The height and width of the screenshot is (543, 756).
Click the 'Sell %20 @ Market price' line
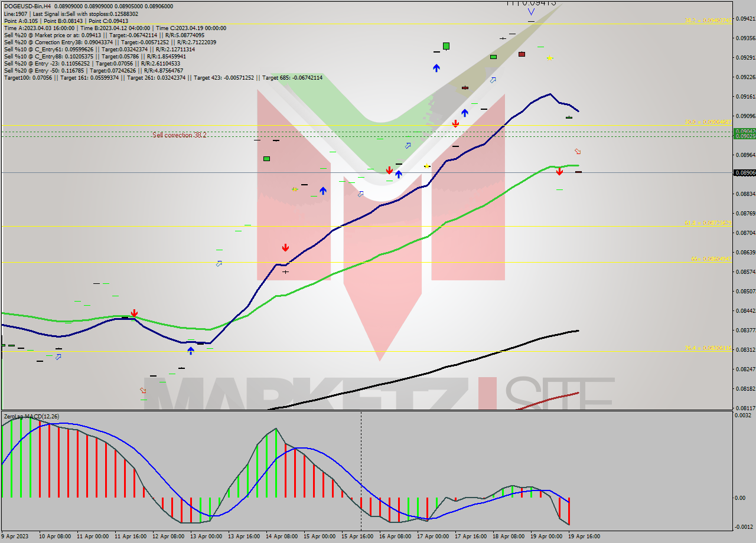[x=105, y=35]
